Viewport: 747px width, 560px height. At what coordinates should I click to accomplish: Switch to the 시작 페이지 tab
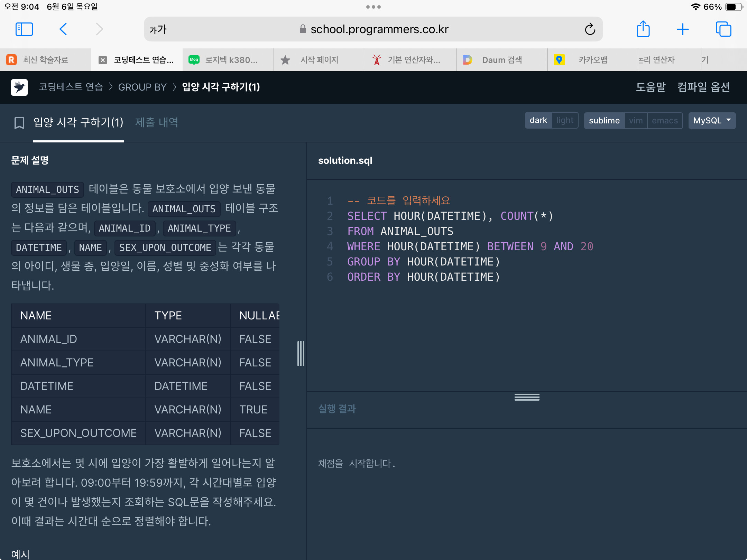tap(320, 60)
